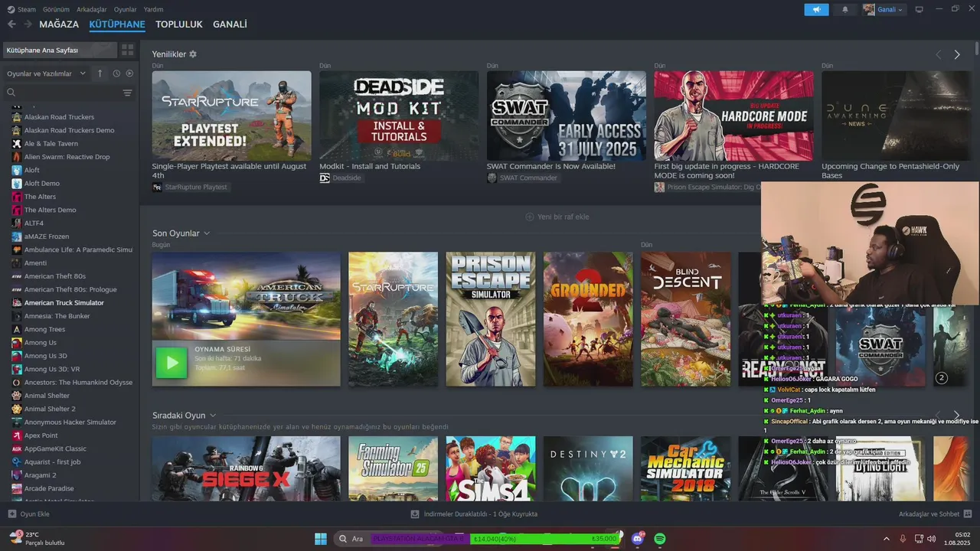Go forward with the right arrow
The width and height of the screenshot is (980, 551).
click(28, 24)
